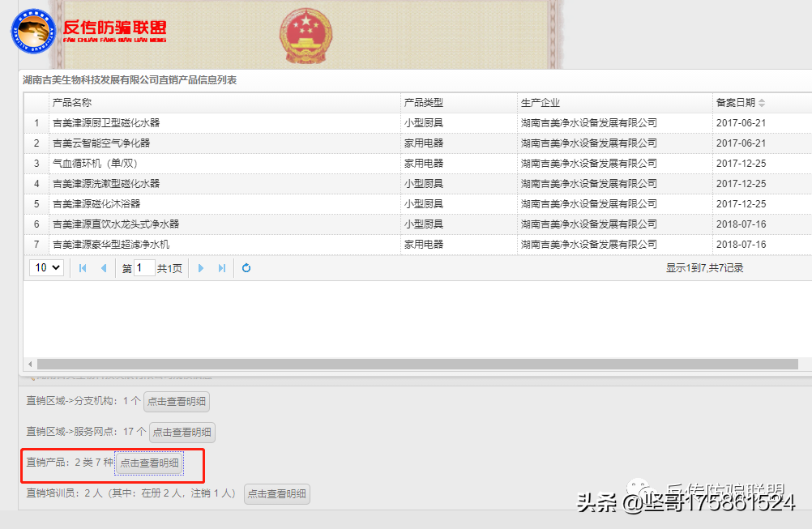Click 小型厨具 in row 1
Image resolution: width=812 pixels, height=529 pixels.
click(x=424, y=123)
